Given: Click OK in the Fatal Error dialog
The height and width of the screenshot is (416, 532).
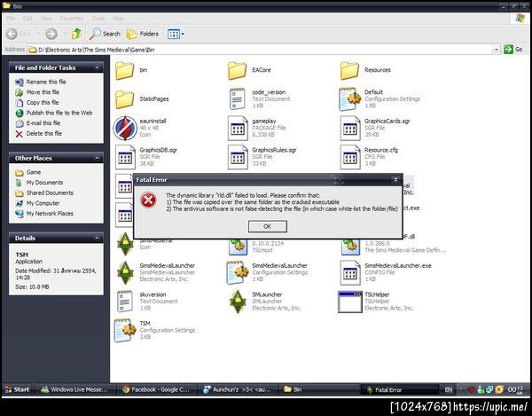Looking at the screenshot, I should click(x=268, y=226).
